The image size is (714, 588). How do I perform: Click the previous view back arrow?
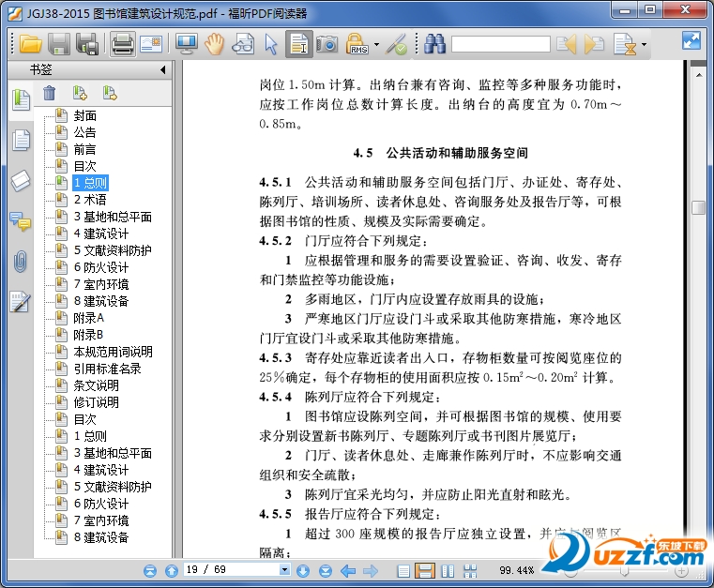pyautogui.click(x=348, y=571)
